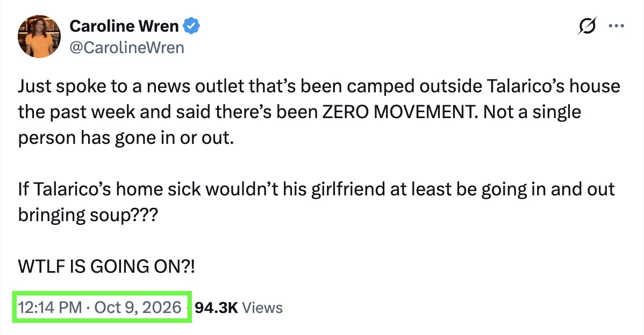Viewport: 644px width, 335px height.
Task: Click the "ZERO MOVEMENT" words in the tweet
Action: coord(397,112)
